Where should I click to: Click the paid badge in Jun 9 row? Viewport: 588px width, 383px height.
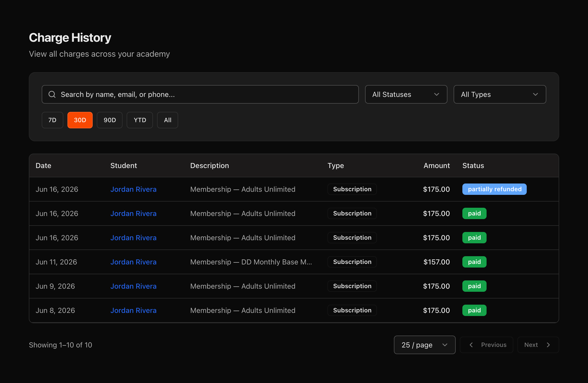(474, 286)
